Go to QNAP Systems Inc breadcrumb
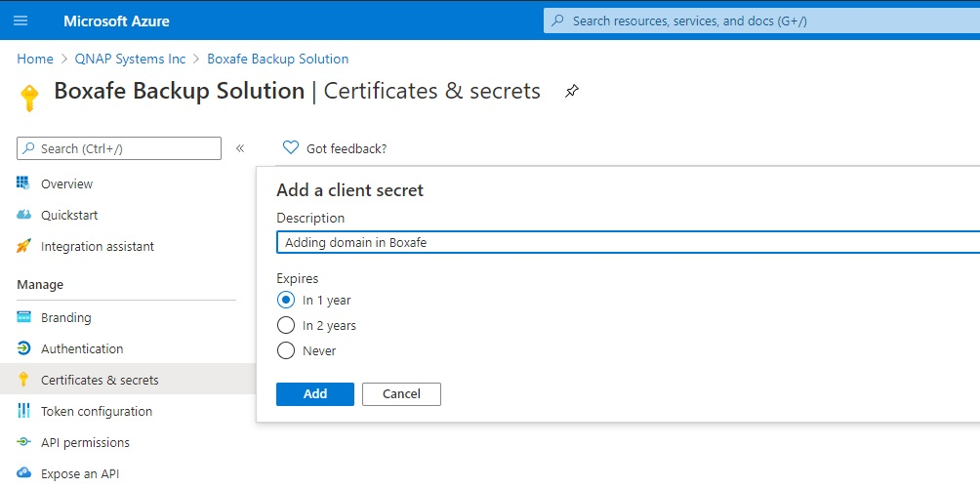The width and height of the screenshot is (980, 488). point(130,59)
